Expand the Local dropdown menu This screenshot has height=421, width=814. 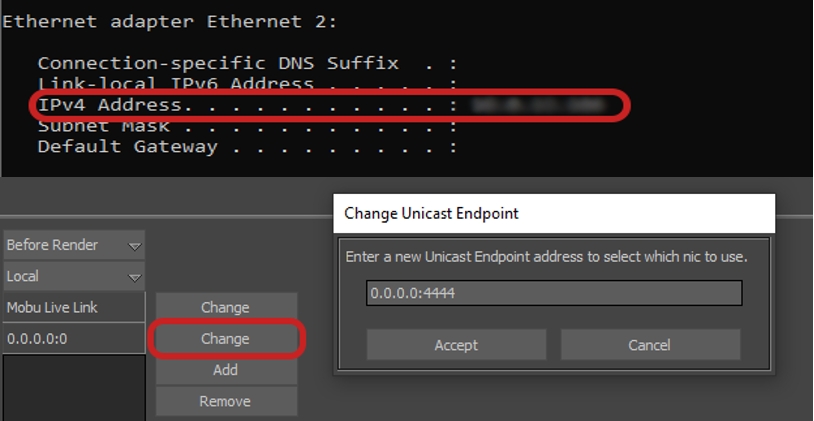point(74,276)
